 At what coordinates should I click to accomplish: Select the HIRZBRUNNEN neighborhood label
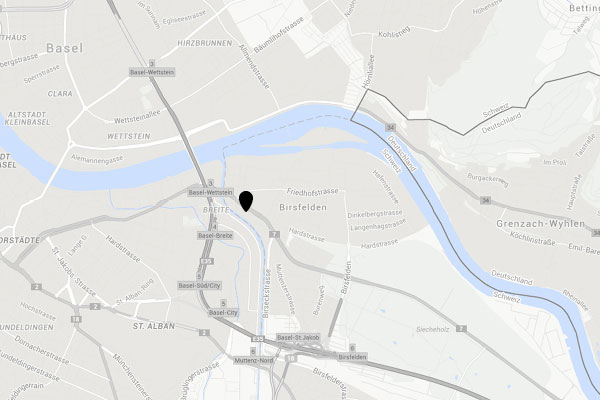tap(205, 43)
